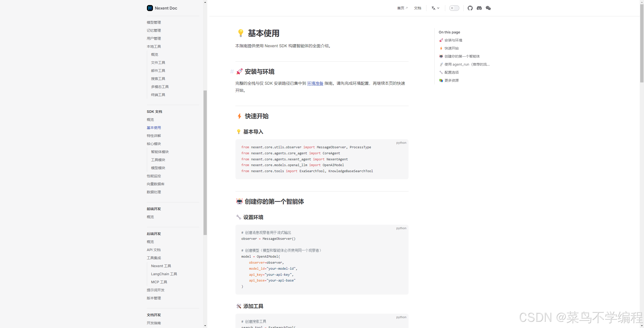Open LangChain 工具 sidebar item
Viewport: 644px width, 328px height.
pos(164,274)
